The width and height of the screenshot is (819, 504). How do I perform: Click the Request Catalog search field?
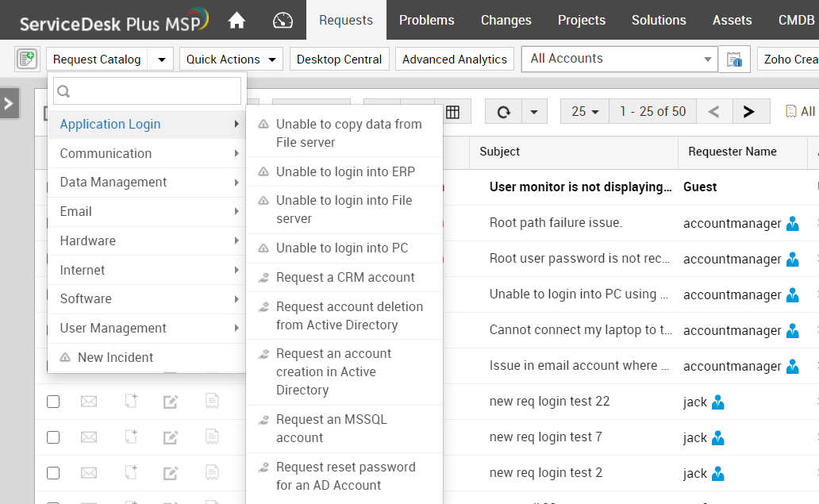(148, 91)
